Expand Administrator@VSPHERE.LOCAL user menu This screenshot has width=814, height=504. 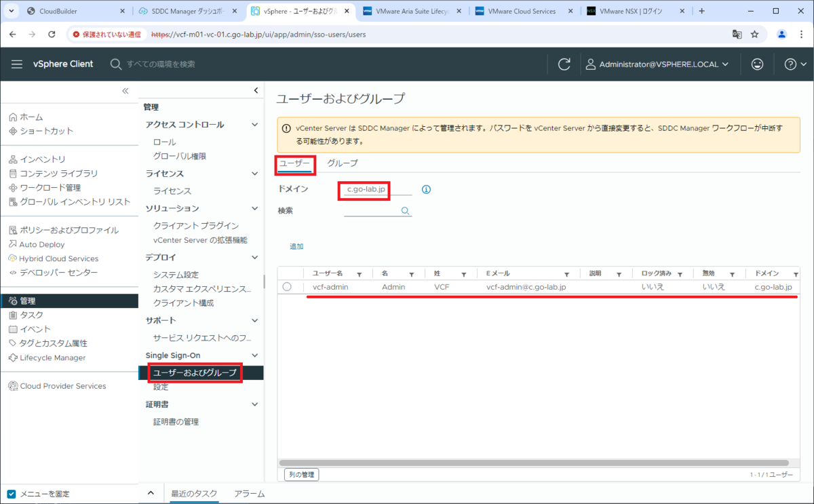[657, 64]
